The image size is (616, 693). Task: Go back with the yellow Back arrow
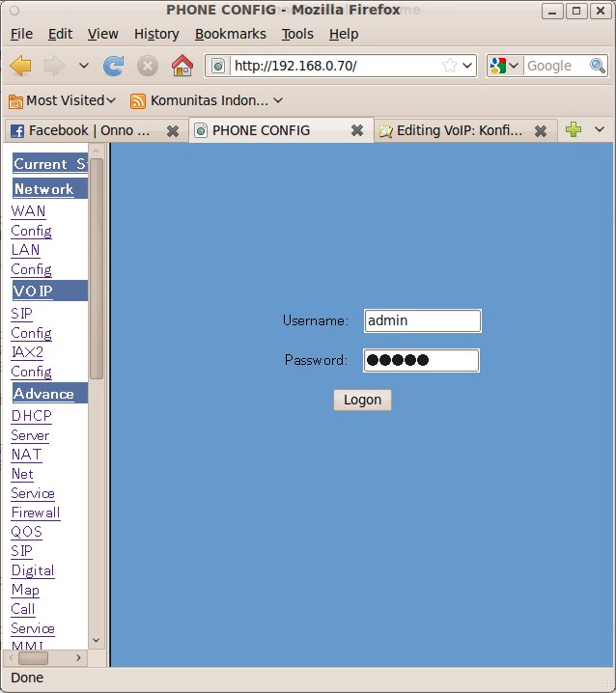21,67
